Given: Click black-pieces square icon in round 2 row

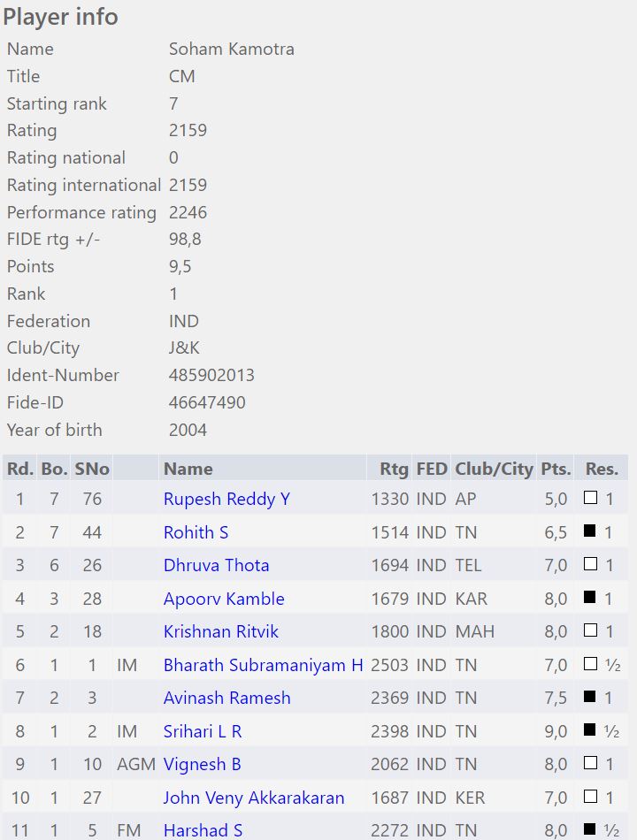Looking at the screenshot, I should (x=590, y=532).
